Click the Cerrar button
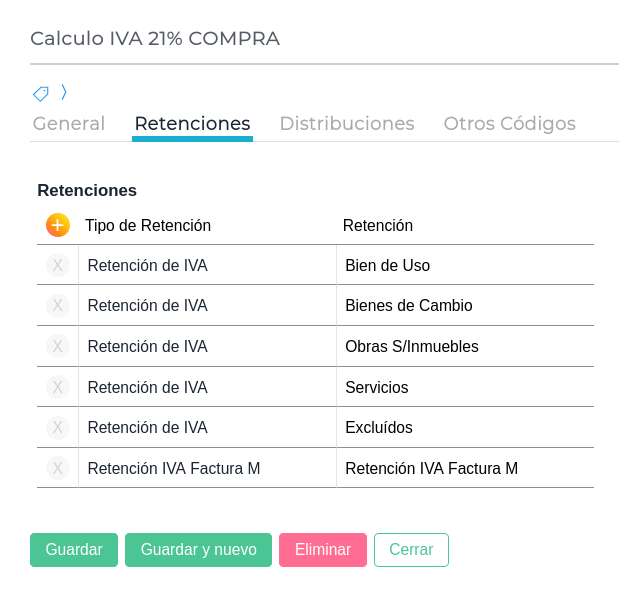This screenshot has width=619, height=589. pyautogui.click(x=411, y=550)
